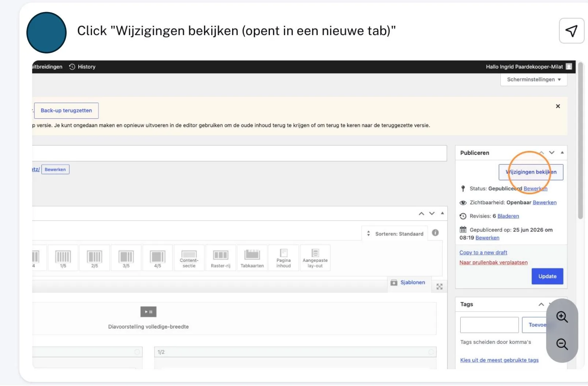The width and height of the screenshot is (588, 386).
Task: Click the Diavoorstelling volledige-breedte element icon
Action: coord(148,312)
